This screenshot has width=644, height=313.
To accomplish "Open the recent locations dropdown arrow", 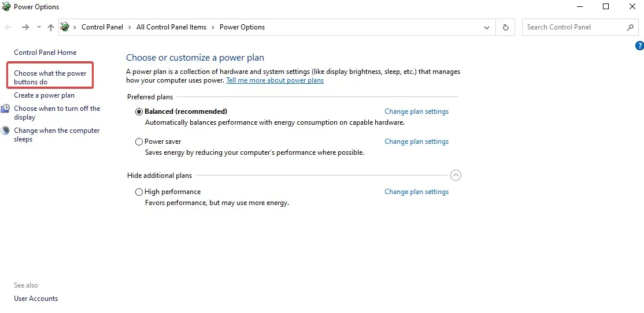I will [x=39, y=27].
